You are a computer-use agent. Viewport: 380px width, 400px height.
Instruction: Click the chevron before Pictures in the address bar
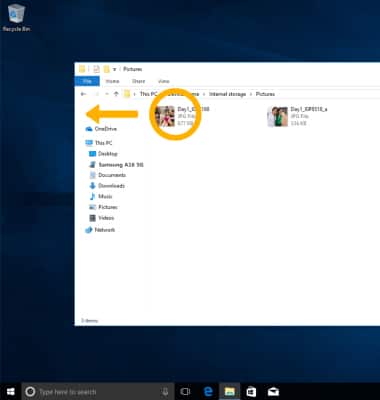tap(251, 94)
